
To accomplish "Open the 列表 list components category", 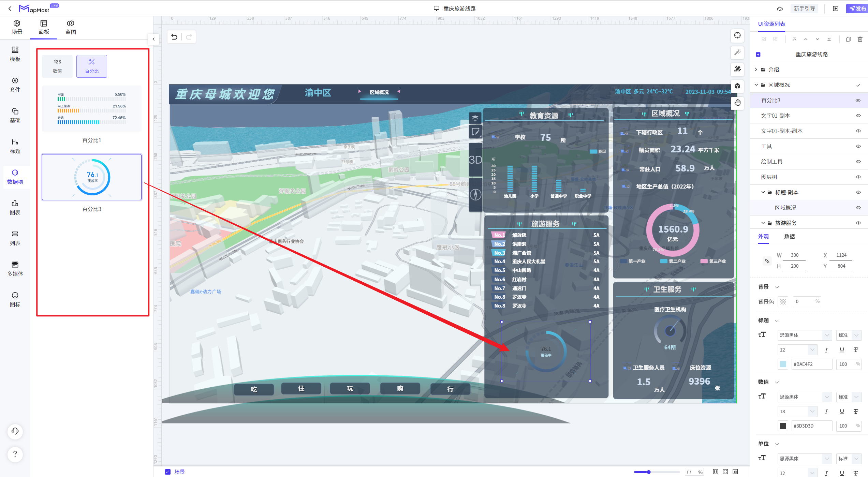I will [x=15, y=238].
